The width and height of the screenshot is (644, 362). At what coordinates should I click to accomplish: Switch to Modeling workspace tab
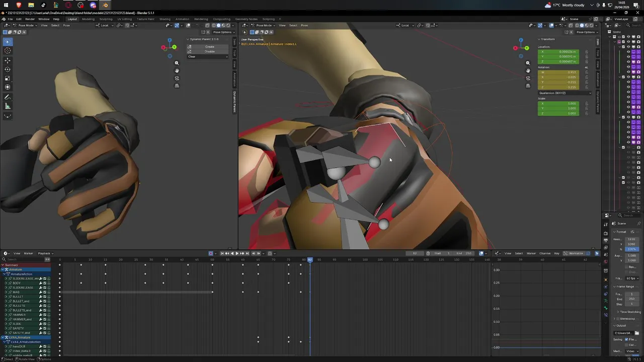(x=88, y=19)
